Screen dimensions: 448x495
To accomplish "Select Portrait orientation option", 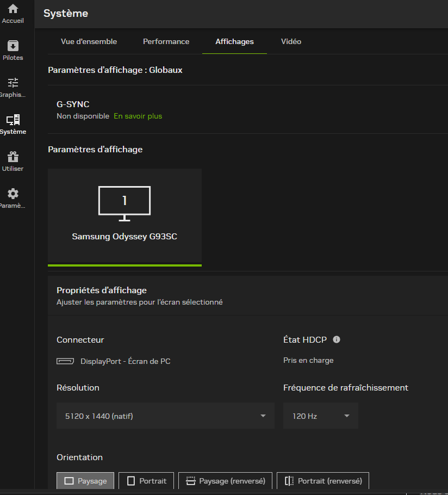I will pos(146,481).
